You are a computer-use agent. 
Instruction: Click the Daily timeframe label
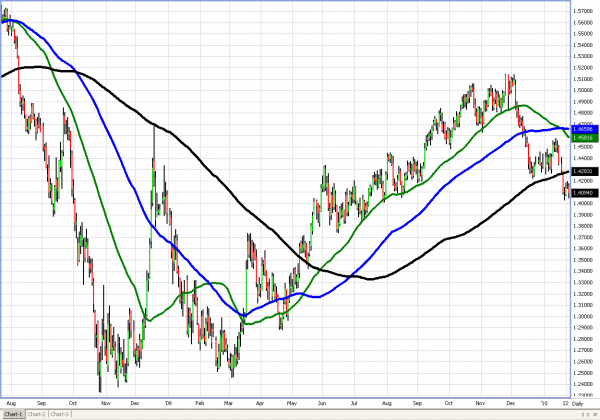click(583, 404)
